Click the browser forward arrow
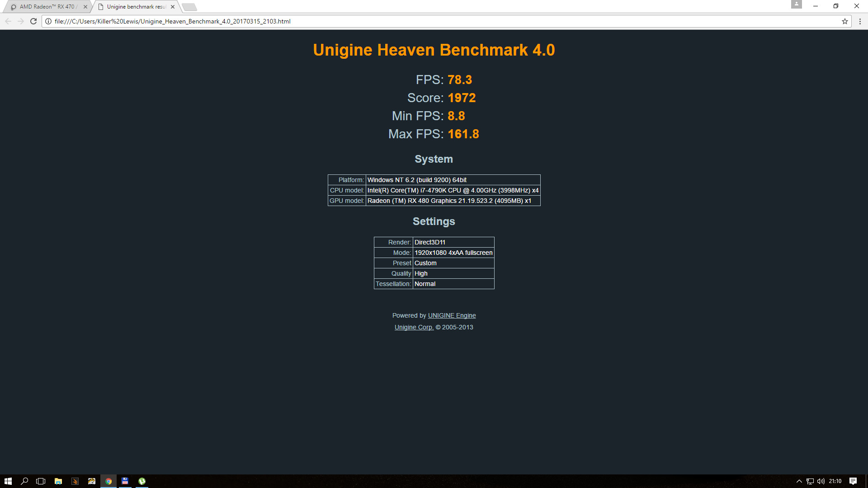This screenshot has height=488, width=868. [21, 21]
